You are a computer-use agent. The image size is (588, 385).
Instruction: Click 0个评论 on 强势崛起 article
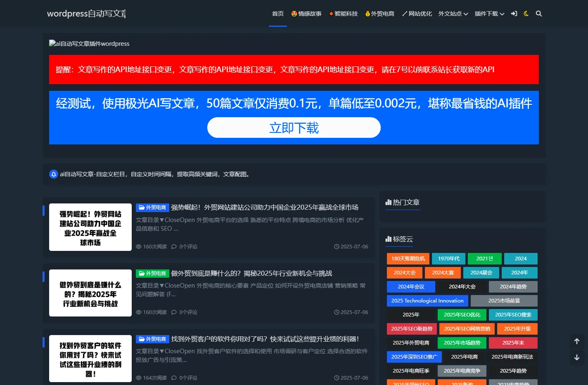(x=184, y=247)
